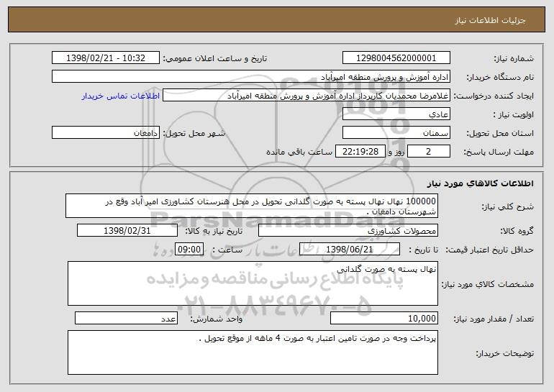
Task: Click the label مهلت ارسال پاسخ
Action: pyautogui.click(x=499, y=152)
